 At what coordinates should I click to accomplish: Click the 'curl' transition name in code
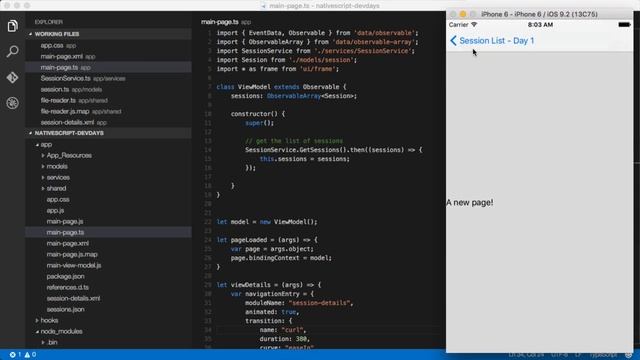coord(292,330)
